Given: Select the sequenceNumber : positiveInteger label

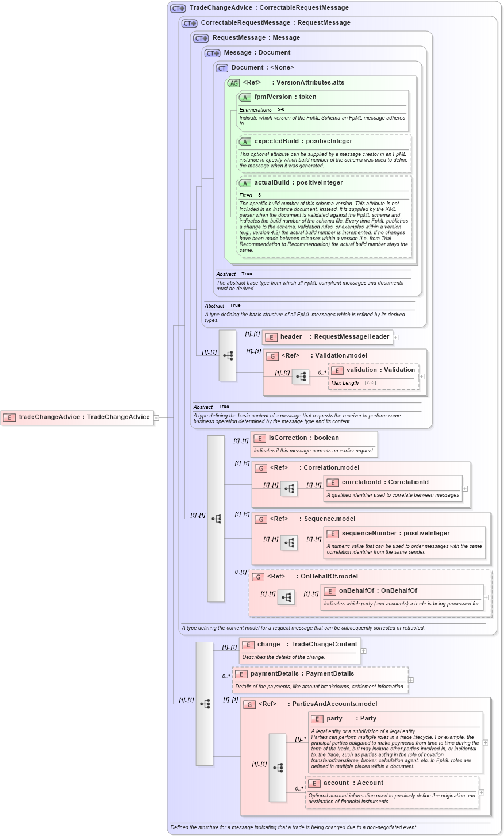Looking at the screenshot, I should pyautogui.click(x=396, y=534).
